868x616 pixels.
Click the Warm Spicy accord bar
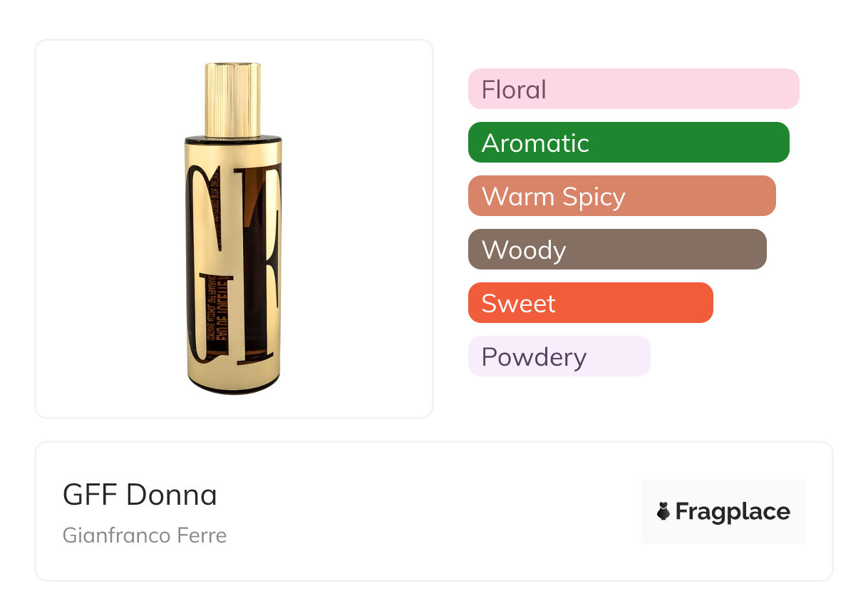click(621, 196)
